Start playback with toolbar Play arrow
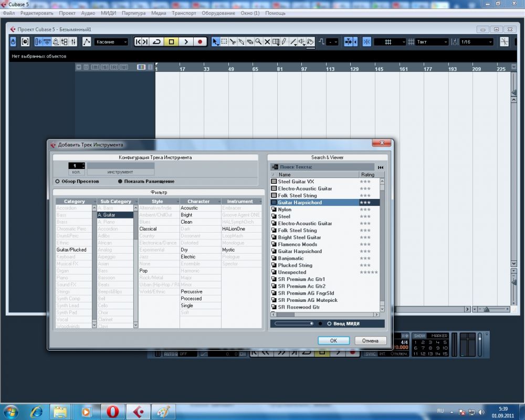Screen dimensions: 525x420 [x=186, y=42]
